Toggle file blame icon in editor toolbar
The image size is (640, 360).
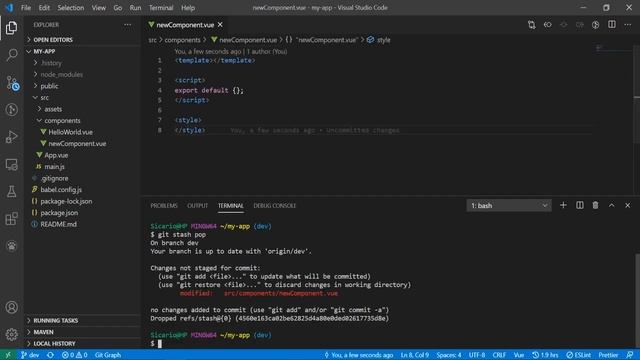pos(596,25)
